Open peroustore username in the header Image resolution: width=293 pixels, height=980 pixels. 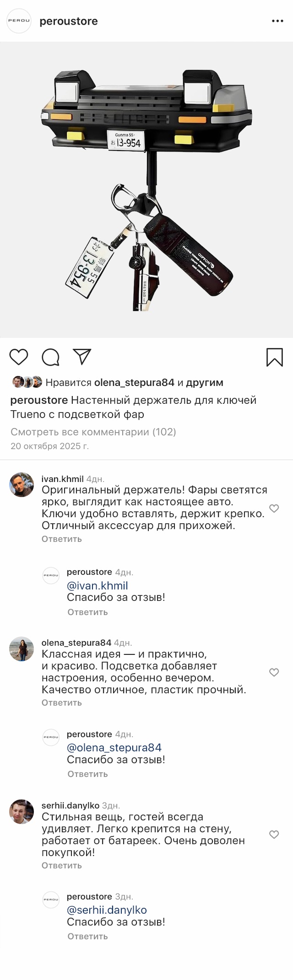point(69,21)
